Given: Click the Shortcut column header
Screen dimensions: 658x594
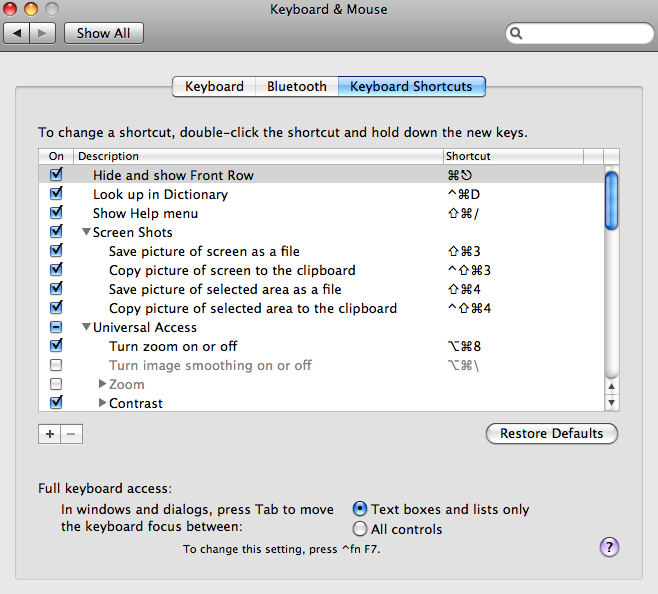Looking at the screenshot, I should (x=513, y=156).
